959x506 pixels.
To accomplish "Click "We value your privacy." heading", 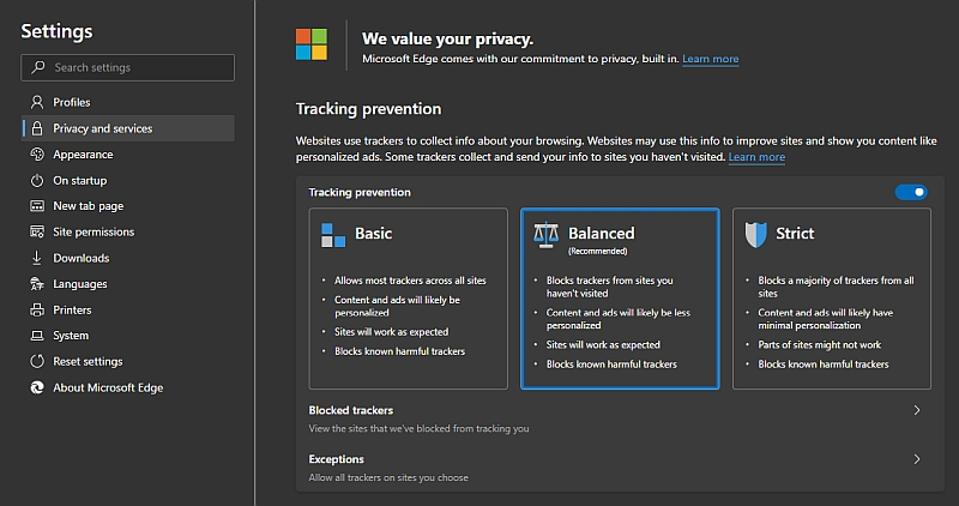I will point(448,39).
